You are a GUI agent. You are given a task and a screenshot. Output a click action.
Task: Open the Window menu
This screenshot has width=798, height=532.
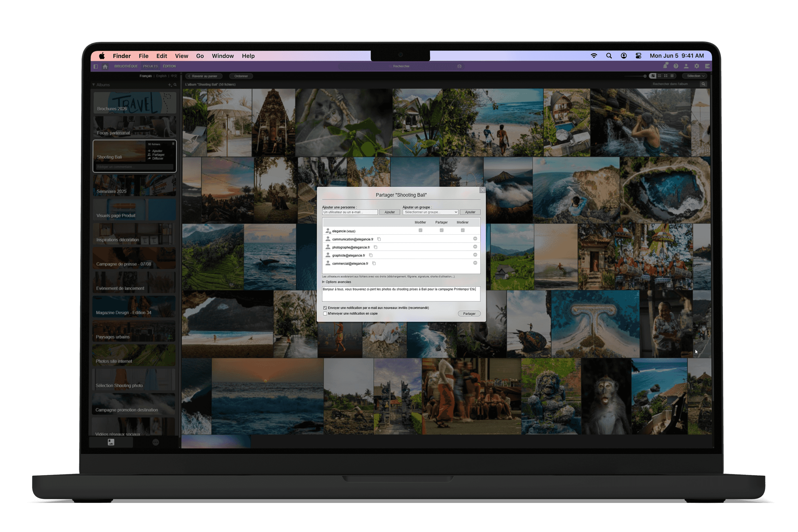click(223, 56)
